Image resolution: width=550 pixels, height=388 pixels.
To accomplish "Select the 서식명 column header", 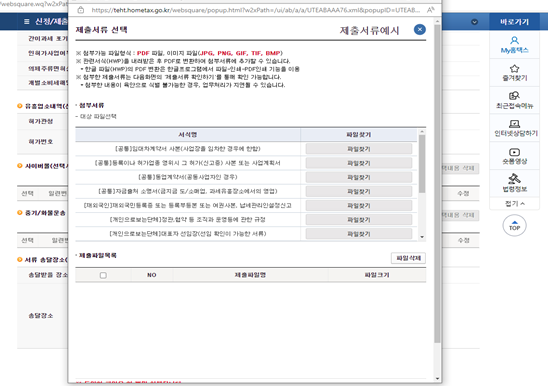I will click(x=188, y=135).
